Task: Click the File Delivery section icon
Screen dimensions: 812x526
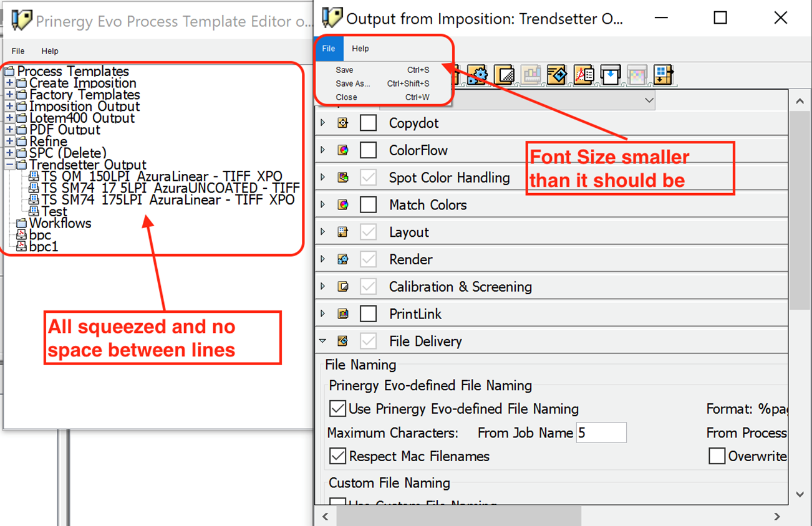Action: click(x=342, y=341)
